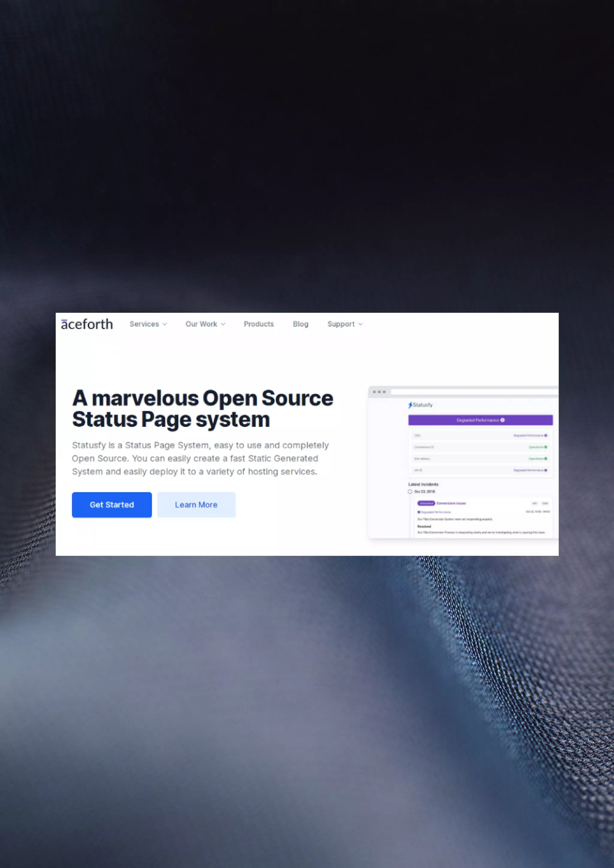This screenshot has width=614, height=868.
Task: Expand the Services dropdown chevron
Action: click(x=165, y=324)
